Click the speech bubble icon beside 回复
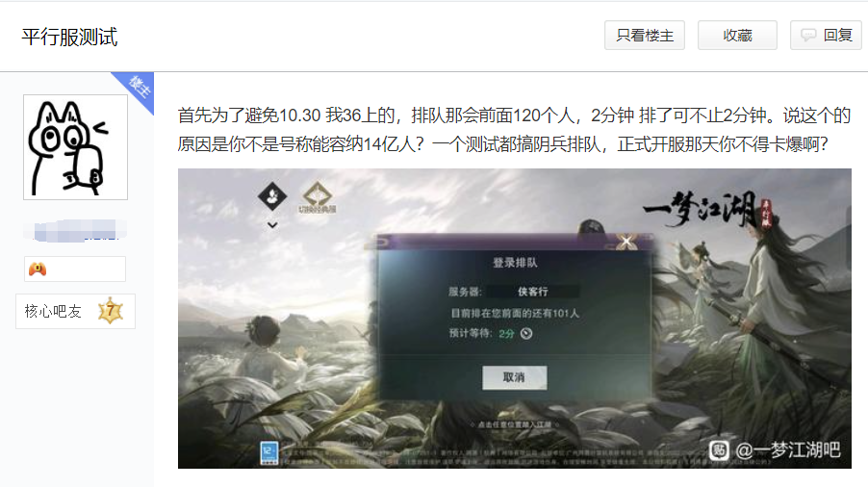 click(x=808, y=36)
